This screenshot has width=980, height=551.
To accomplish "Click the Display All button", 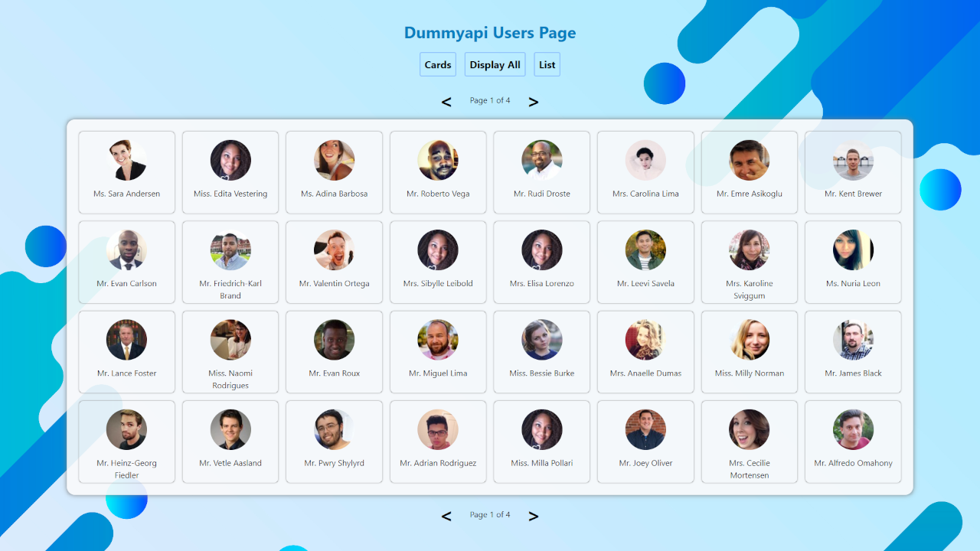I will point(495,64).
